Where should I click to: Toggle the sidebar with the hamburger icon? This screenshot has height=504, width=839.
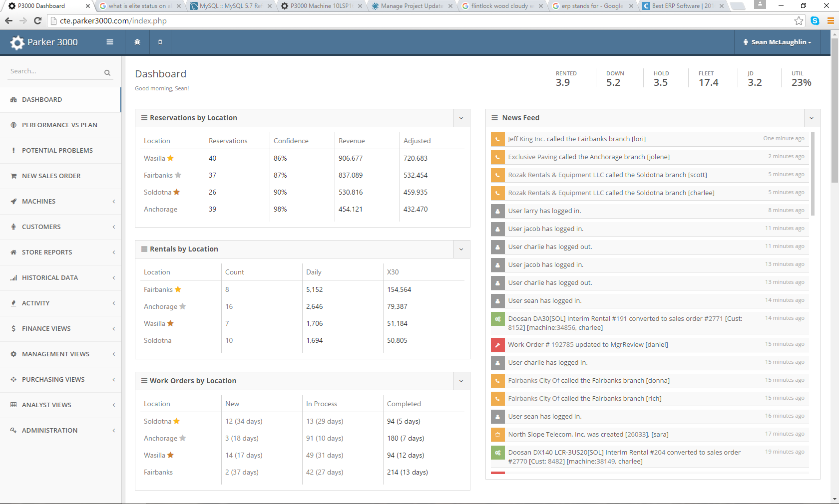(x=110, y=42)
